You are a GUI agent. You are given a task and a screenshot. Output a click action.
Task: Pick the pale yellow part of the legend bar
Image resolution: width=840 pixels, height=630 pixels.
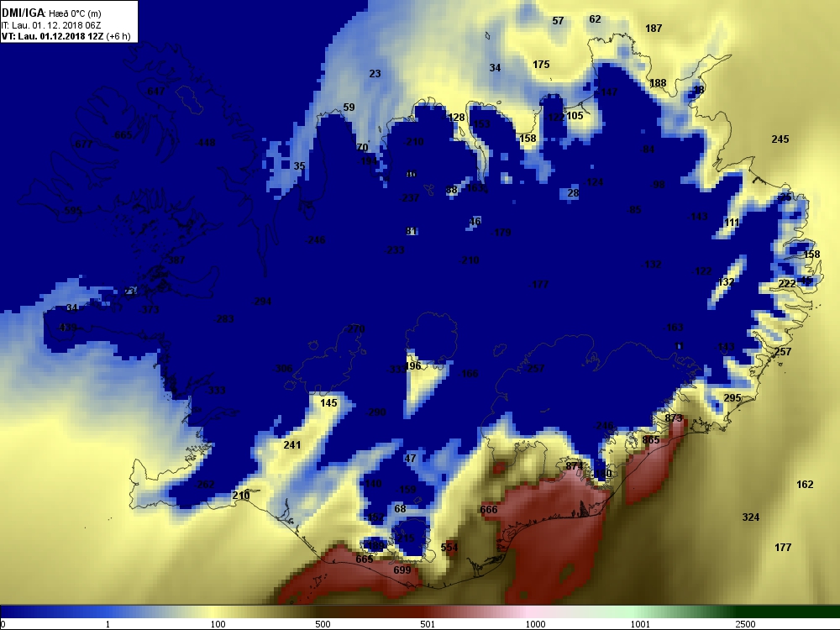(x=214, y=612)
